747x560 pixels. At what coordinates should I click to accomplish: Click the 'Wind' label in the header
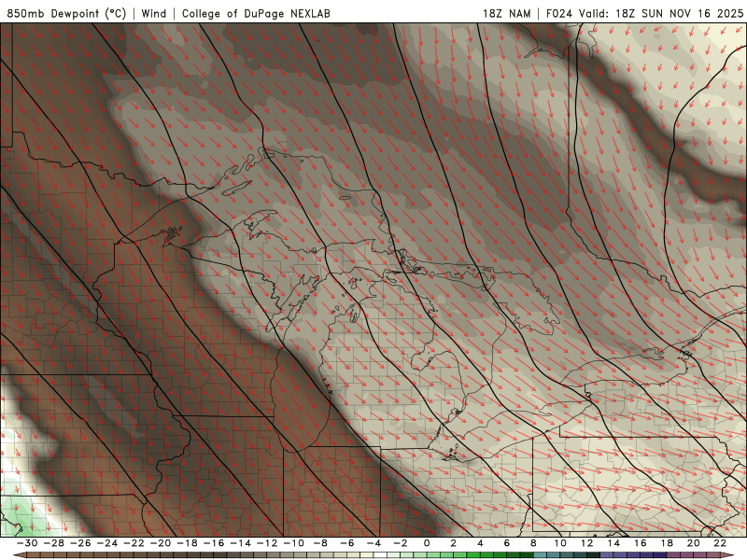click(x=154, y=13)
